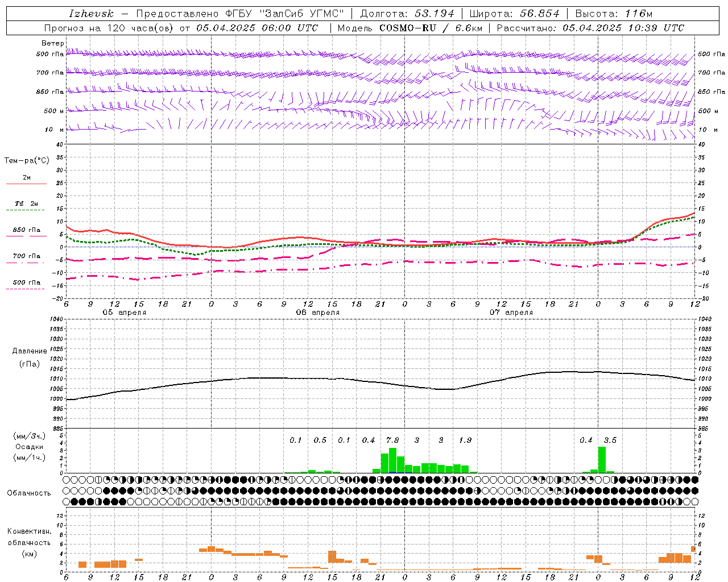
Task: Click the Широта: 56.854 value
Action: click(514, 14)
